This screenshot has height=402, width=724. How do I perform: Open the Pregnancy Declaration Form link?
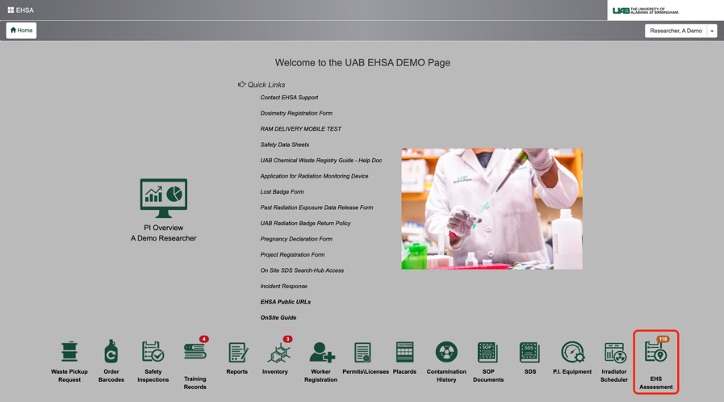296,239
